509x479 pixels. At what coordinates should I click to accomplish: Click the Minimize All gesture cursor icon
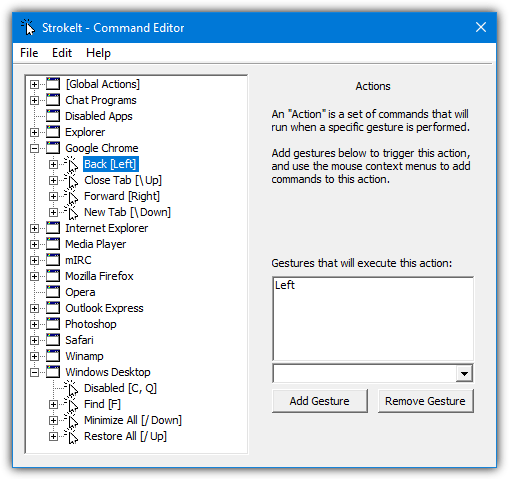click(x=71, y=420)
